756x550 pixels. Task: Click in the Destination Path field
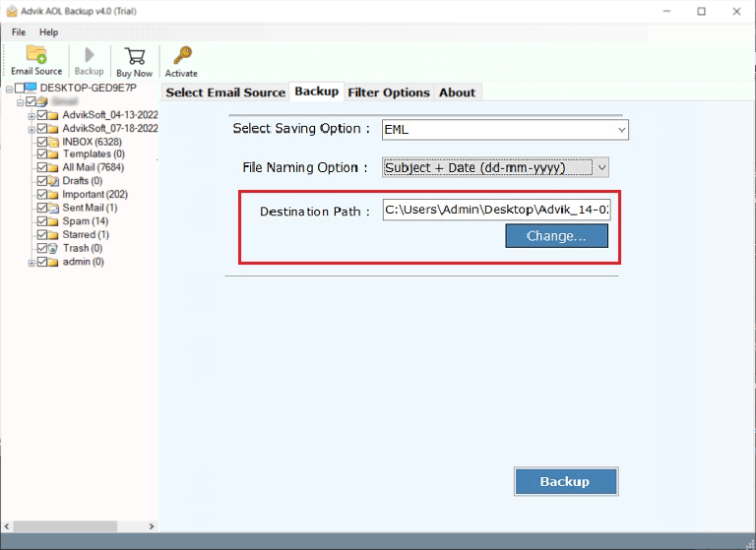point(496,210)
